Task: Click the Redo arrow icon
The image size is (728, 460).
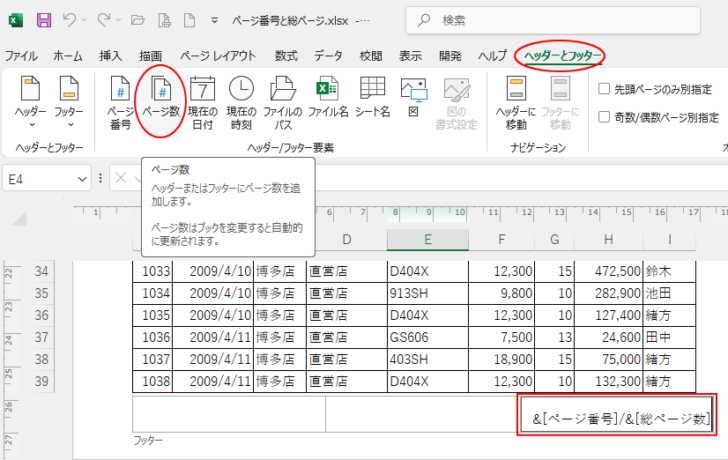Action: (104, 20)
